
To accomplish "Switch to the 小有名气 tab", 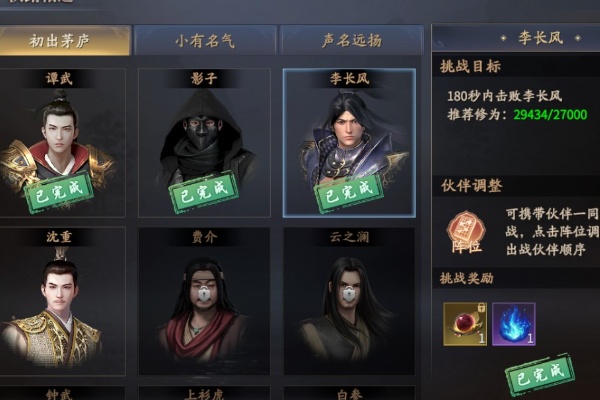I will coord(205,41).
